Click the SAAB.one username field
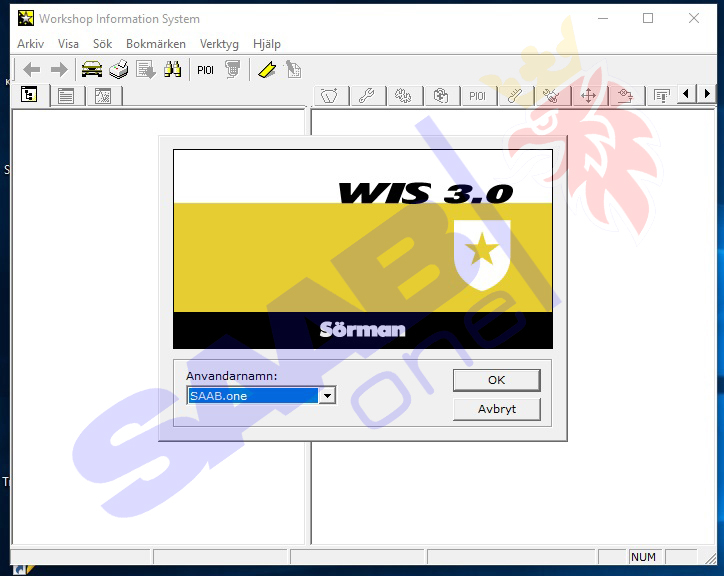724x576 pixels. (x=252, y=396)
